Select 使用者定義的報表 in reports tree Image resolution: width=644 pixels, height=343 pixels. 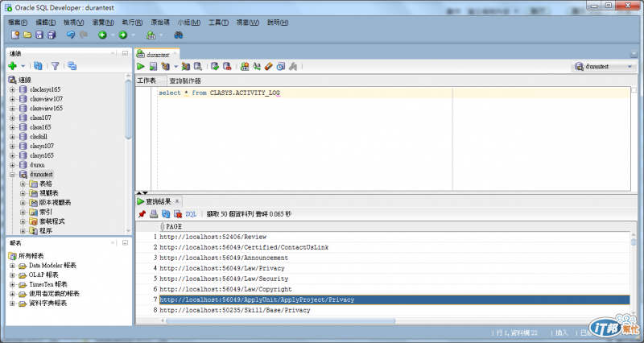pyautogui.click(x=54, y=294)
